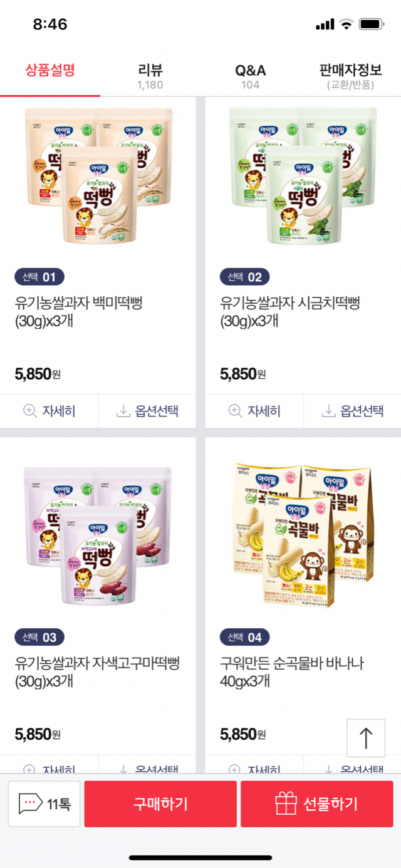Tap magnifier icon for 백미떡뻥 자세히

coord(29,411)
